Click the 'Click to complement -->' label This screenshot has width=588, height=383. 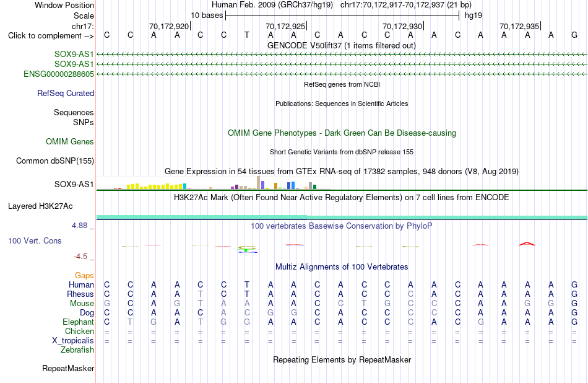pos(51,36)
